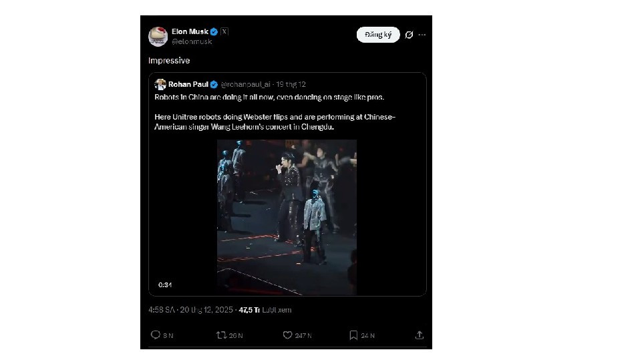Open Rohan Paul's avatar in quoted post
Screen dimensions: 636x364
(160, 85)
